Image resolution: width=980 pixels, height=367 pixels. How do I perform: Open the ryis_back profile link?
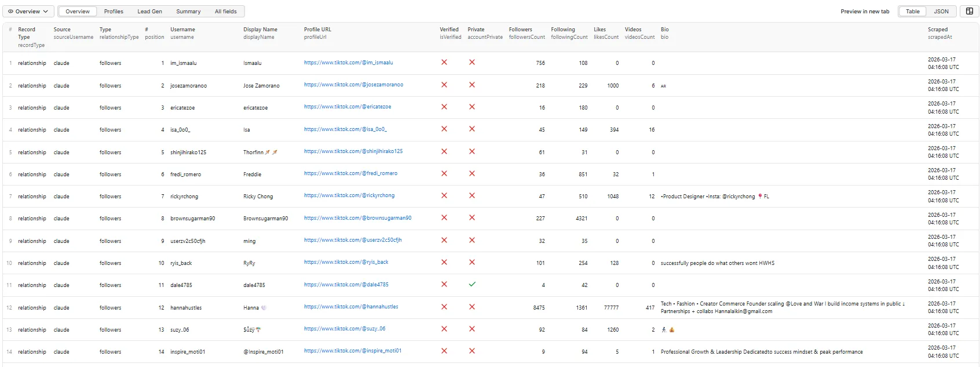click(x=346, y=262)
